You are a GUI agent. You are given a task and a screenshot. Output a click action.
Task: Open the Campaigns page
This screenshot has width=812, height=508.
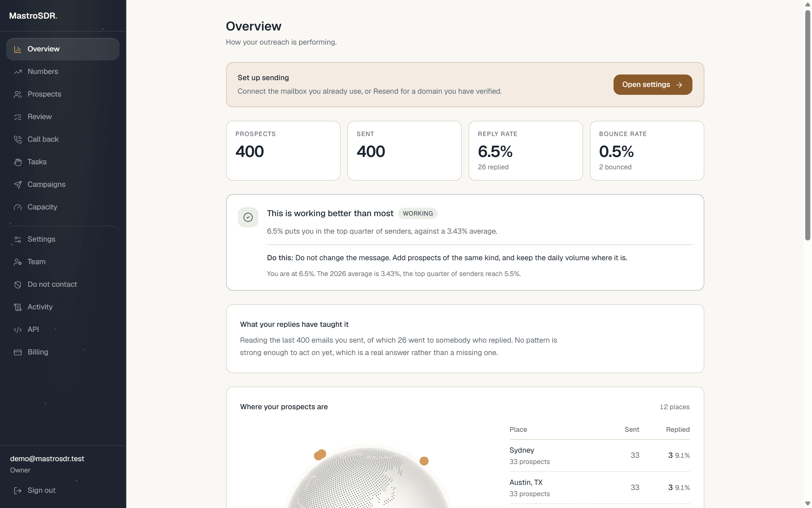pyautogui.click(x=63, y=185)
